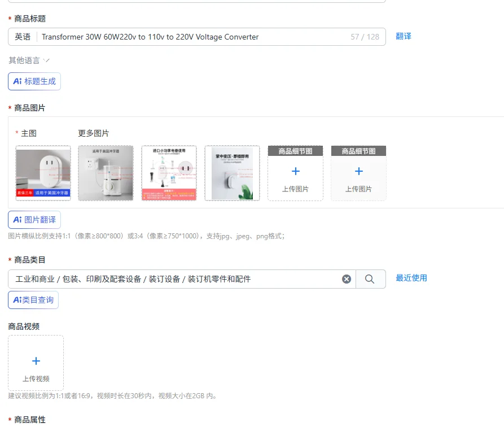Click the AI 图片翻译 button
The image size is (504, 431).
click(x=34, y=220)
